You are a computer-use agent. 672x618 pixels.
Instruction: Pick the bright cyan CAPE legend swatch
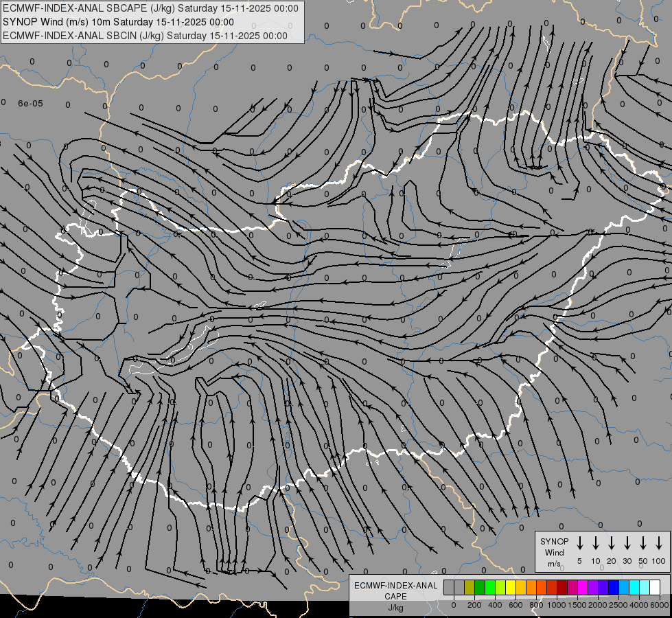[x=634, y=587]
